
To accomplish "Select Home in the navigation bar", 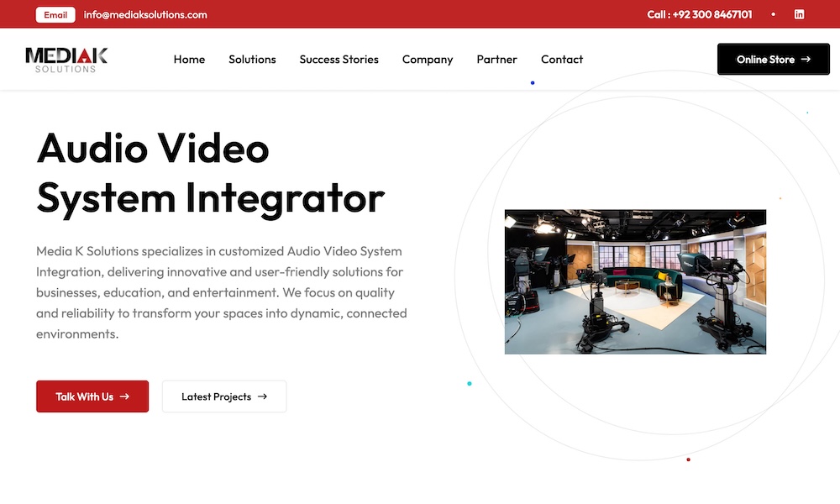I will pyautogui.click(x=189, y=59).
